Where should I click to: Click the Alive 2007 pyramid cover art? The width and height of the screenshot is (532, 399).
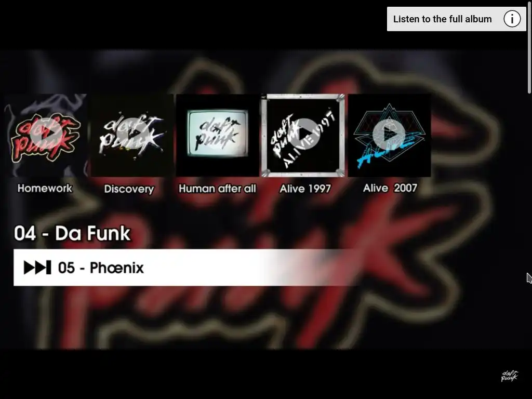pyautogui.click(x=390, y=135)
